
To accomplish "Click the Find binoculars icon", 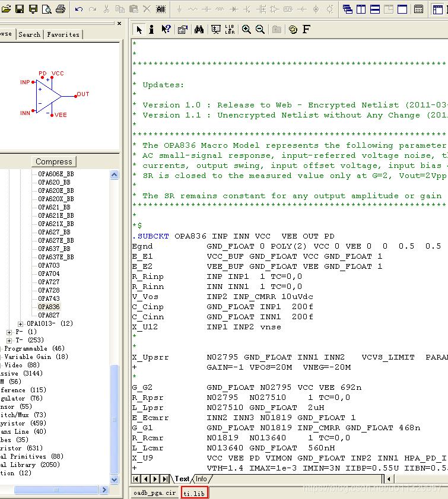I will 199,30.
